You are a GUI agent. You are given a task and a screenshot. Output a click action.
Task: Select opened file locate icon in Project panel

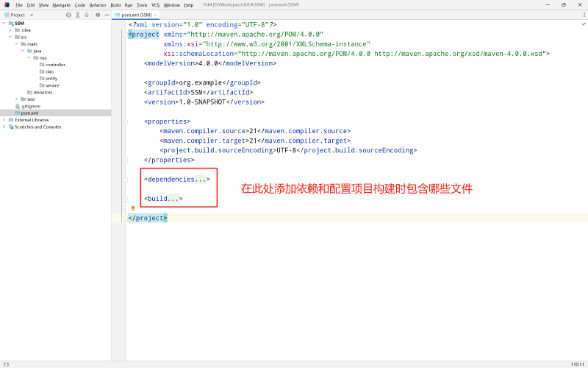(x=68, y=15)
